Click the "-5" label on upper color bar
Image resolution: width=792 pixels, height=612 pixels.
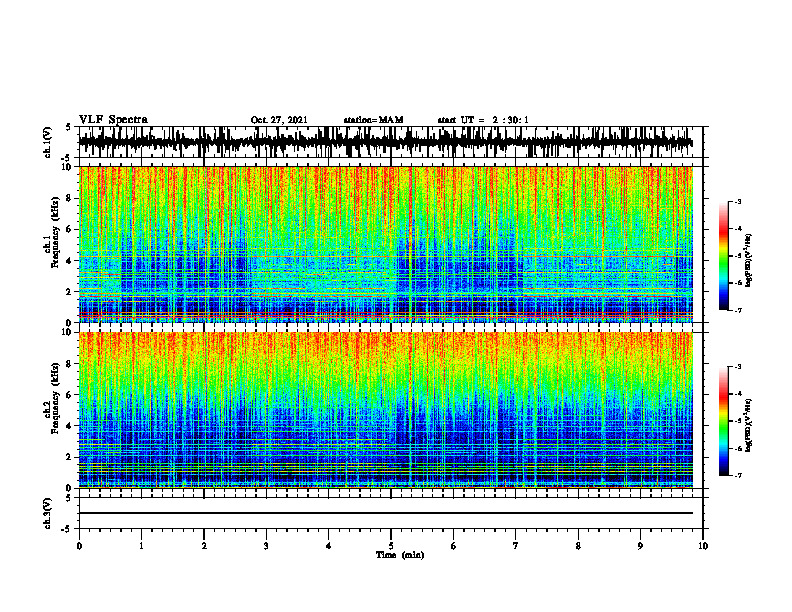737,256
